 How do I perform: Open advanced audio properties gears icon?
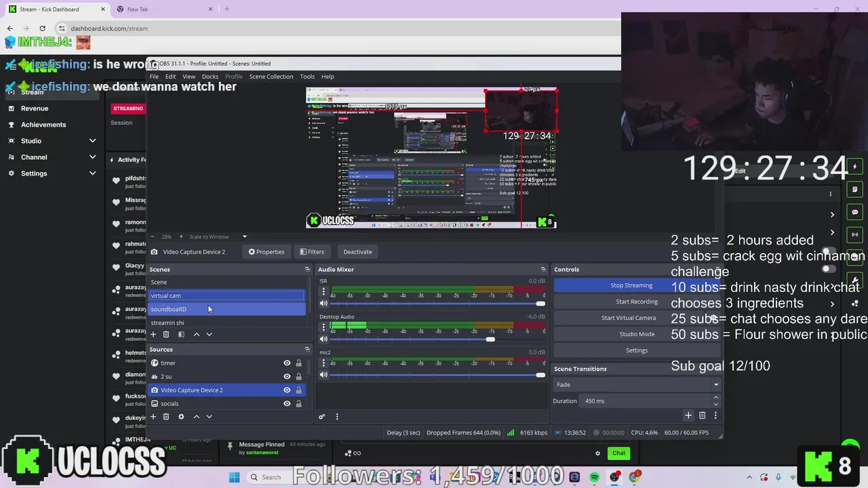point(322,416)
